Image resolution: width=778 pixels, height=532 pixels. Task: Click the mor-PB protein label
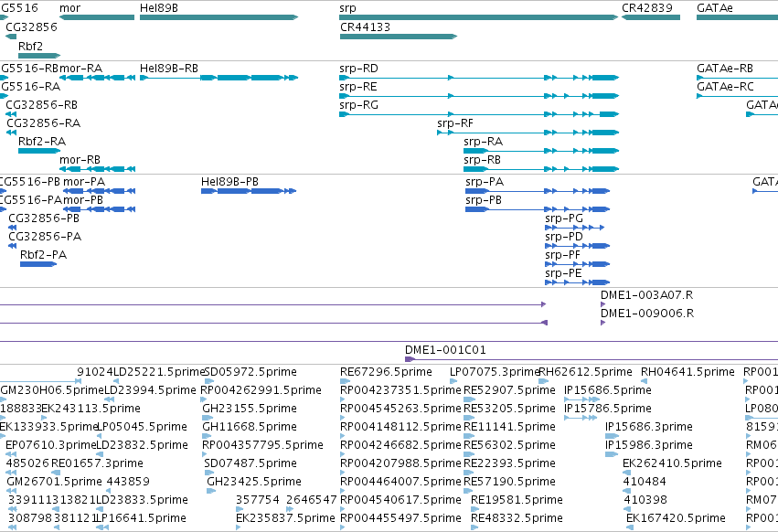(83, 200)
